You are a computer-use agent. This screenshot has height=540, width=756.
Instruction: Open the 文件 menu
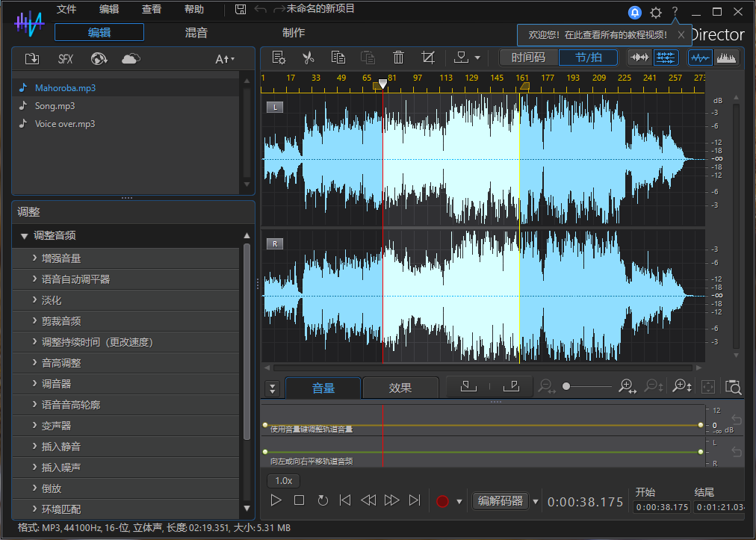click(66, 10)
